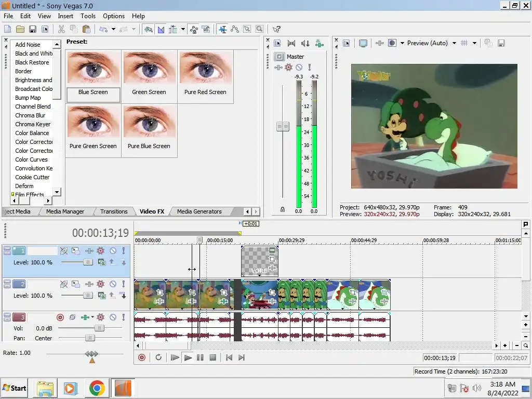Open the Windows Start menu
The width and height of the screenshot is (532, 399).
tap(14, 388)
